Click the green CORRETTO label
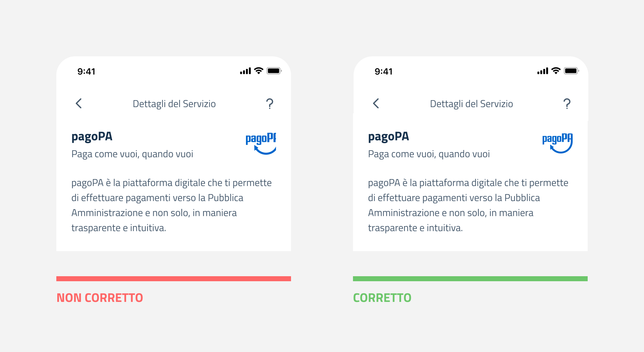 [x=382, y=298]
